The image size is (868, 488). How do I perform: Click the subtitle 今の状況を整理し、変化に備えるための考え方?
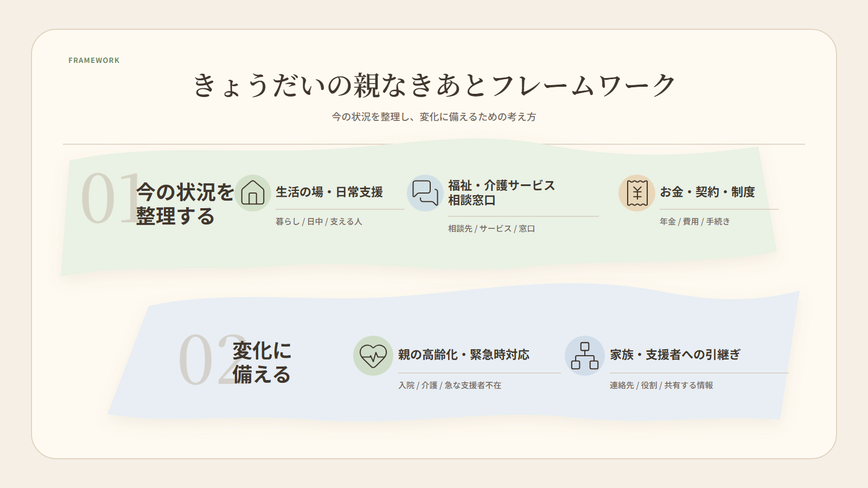tap(434, 117)
